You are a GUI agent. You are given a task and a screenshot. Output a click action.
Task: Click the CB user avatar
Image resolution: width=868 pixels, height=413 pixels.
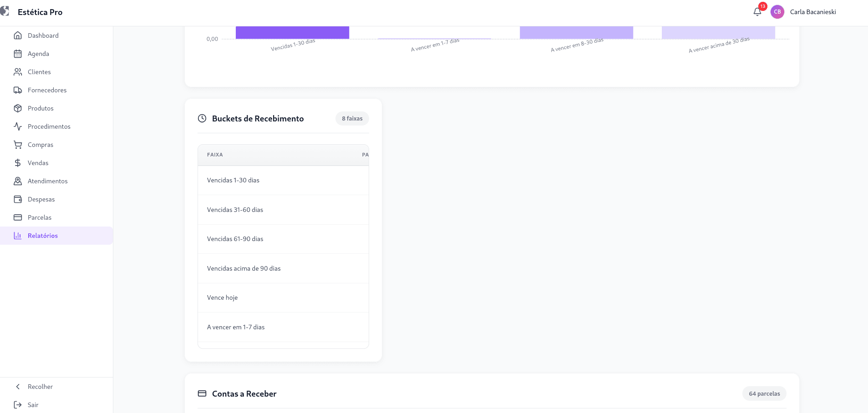tap(777, 12)
